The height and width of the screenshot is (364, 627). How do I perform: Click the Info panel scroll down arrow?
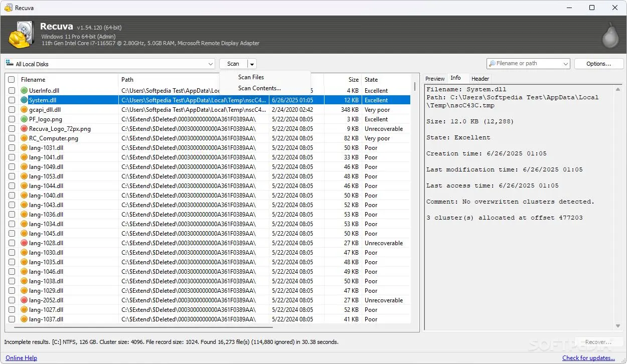pyautogui.click(x=617, y=326)
